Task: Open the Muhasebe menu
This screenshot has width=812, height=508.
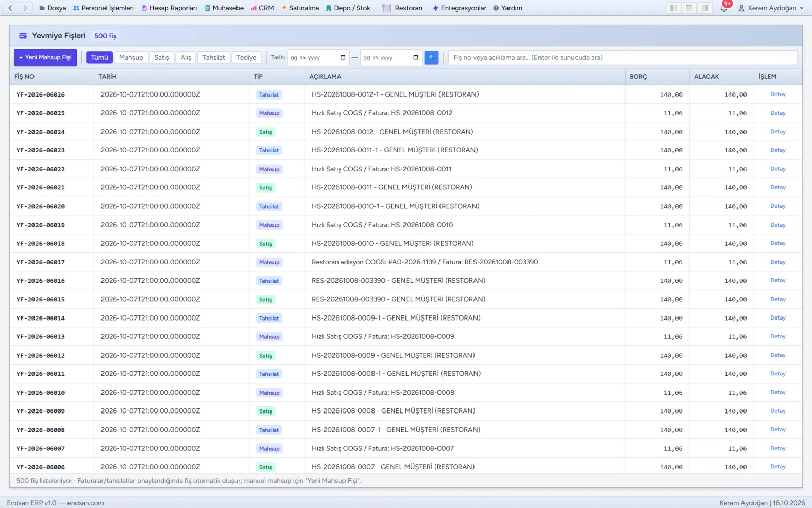Action: (224, 8)
